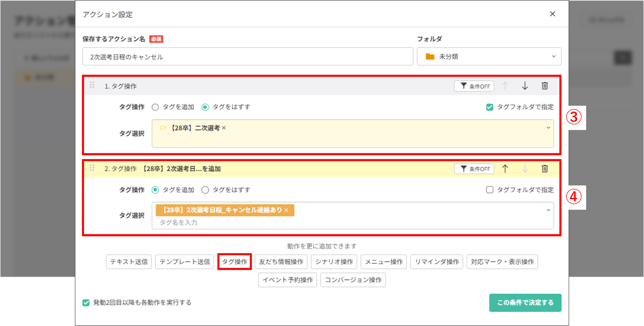Close the アクション設定 dialog
This screenshot has height=326, width=644.
tap(552, 14)
